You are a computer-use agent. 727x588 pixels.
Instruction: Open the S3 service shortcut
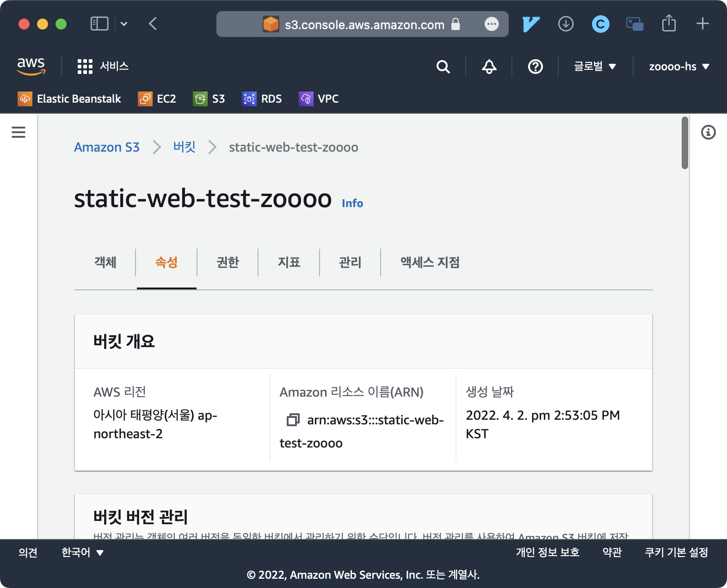coord(209,99)
